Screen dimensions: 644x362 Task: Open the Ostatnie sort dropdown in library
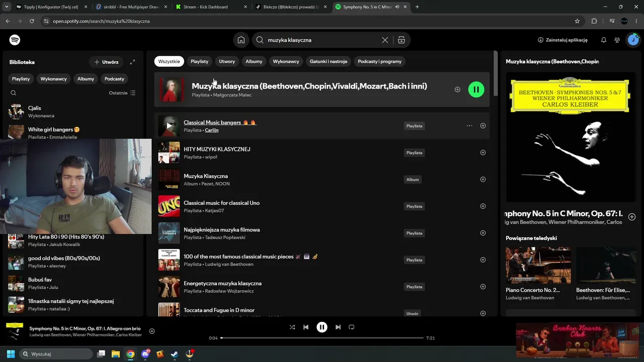click(122, 93)
